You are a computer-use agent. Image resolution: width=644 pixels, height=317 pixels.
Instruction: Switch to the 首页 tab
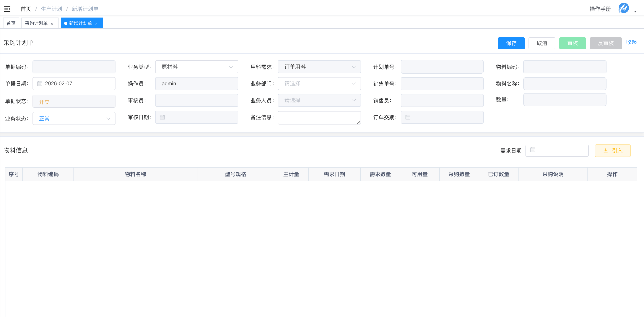(11, 23)
